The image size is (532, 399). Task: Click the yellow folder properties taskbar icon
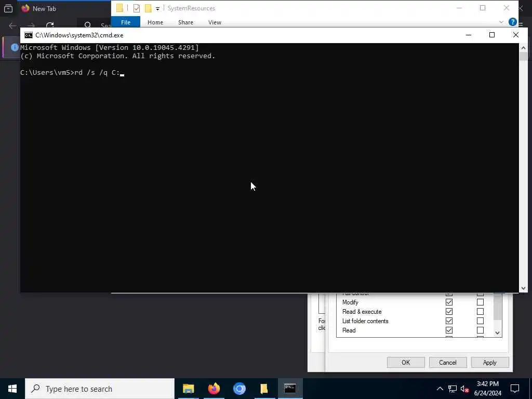[x=264, y=389]
